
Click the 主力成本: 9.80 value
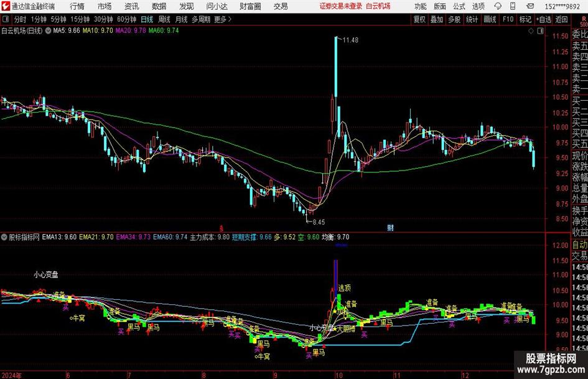(x=210, y=237)
